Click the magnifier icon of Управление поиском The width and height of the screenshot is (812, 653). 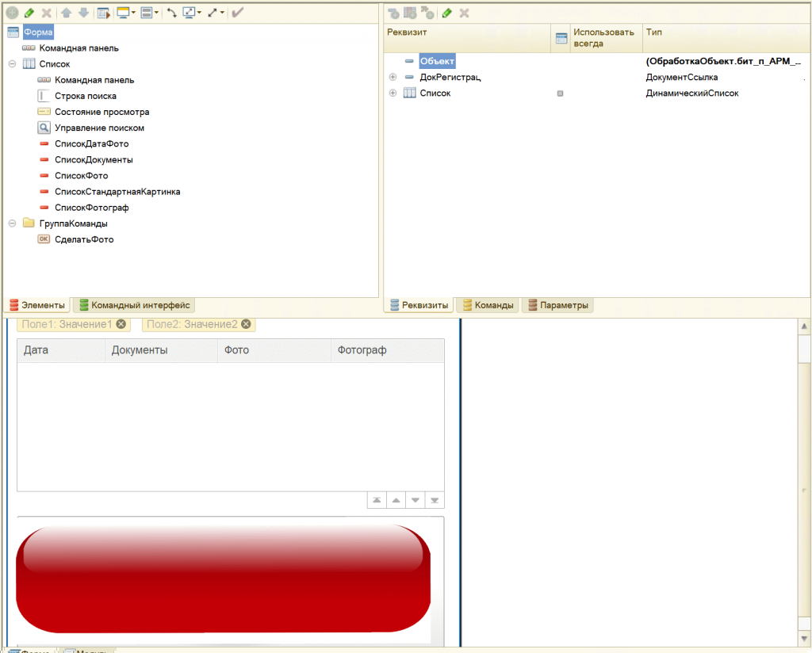(x=44, y=128)
